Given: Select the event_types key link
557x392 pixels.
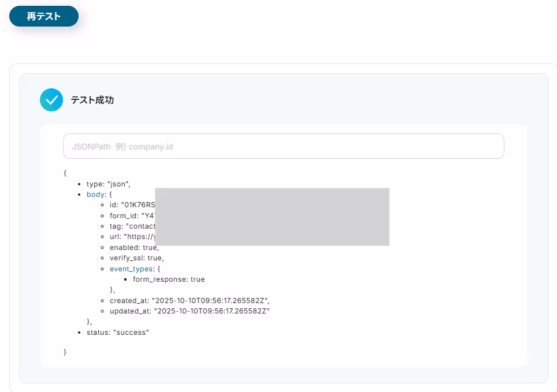Looking at the screenshot, I should [131, 269].
